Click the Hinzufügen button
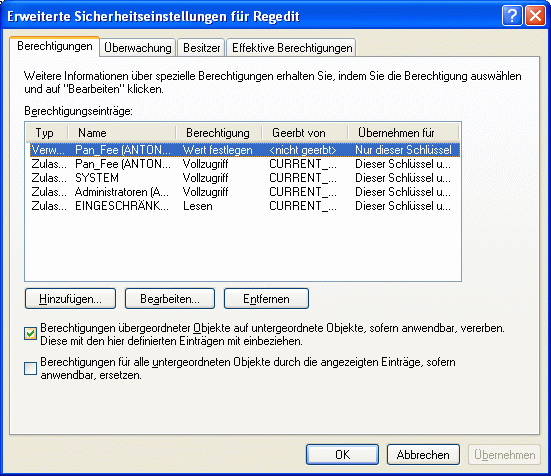The image size is (551, 476). 70,299
